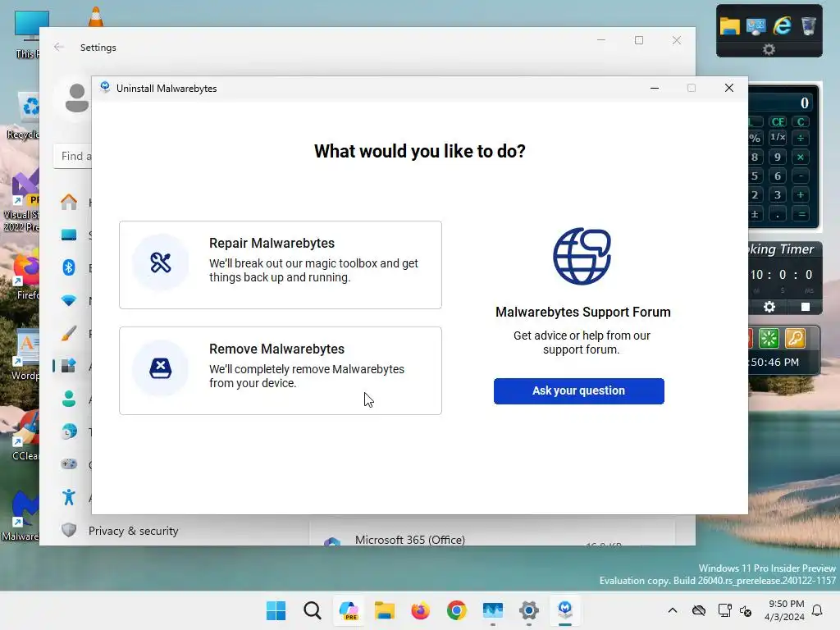Open Network & internet in Settings sidebar
This screenshot has height=630, width=840.
click(x=69, y=300)
